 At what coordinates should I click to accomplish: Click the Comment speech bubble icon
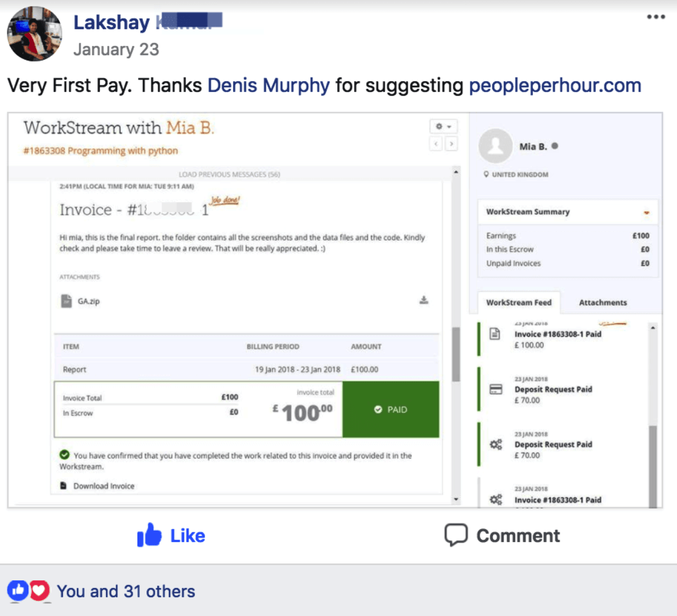click(x=456, y=535)
